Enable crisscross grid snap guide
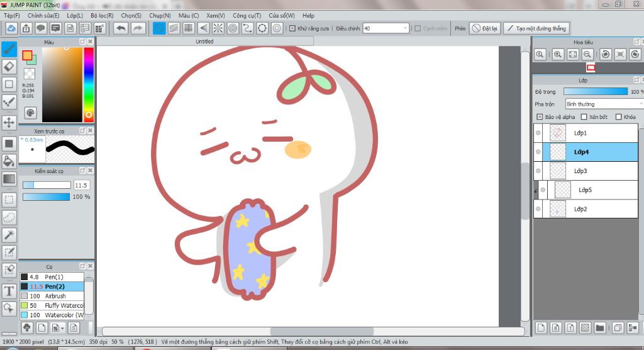The image size is (644, 350). point(189,28)
